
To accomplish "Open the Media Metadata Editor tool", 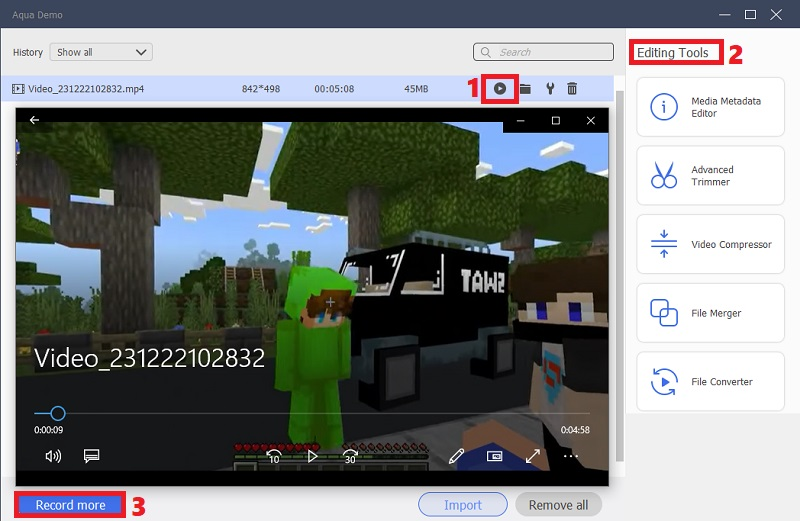I will 710,107.
